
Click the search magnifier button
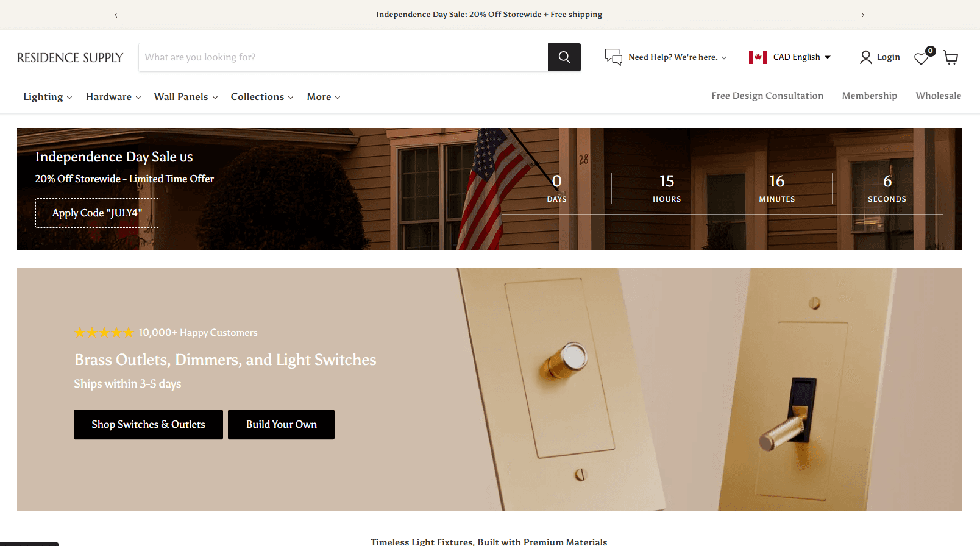point(564,57)
